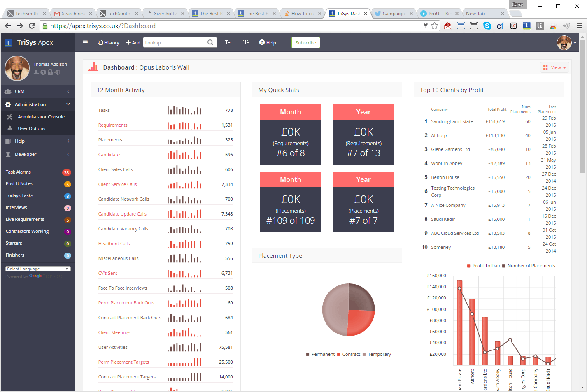Click the cf extension icon
The width and height of the screenshot is (587, 392).
(x=500, y=26)
